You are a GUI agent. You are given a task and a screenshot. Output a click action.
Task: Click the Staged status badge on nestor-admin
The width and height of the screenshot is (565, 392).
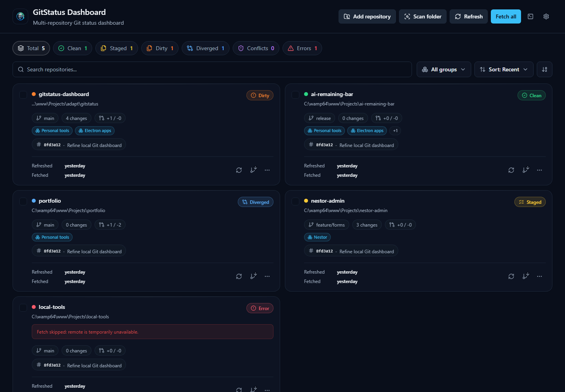(x=530, y=202)
